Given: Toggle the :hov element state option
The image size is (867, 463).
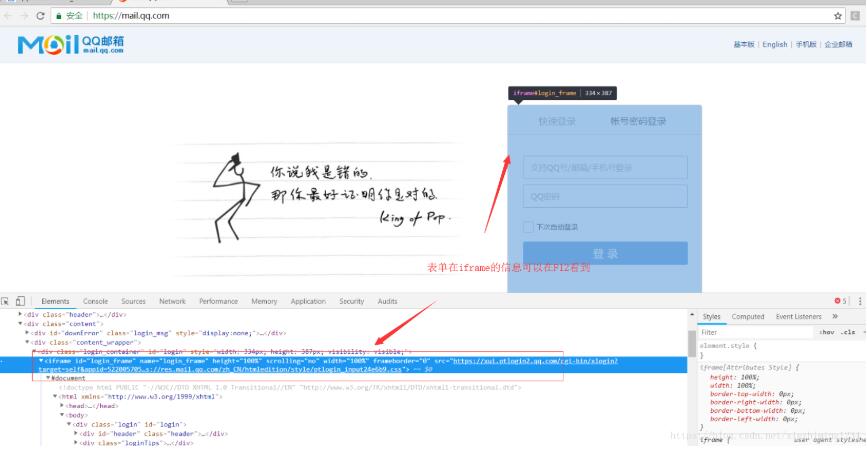Looking at the screenshot, I should coord(826,332).
